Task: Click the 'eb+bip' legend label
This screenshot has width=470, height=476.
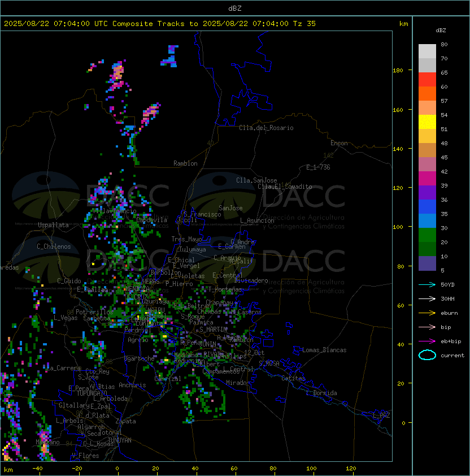Action: 451,341
